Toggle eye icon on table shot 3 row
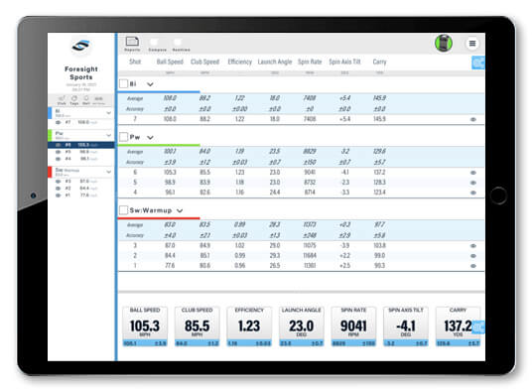 click(x=473, y=246)
